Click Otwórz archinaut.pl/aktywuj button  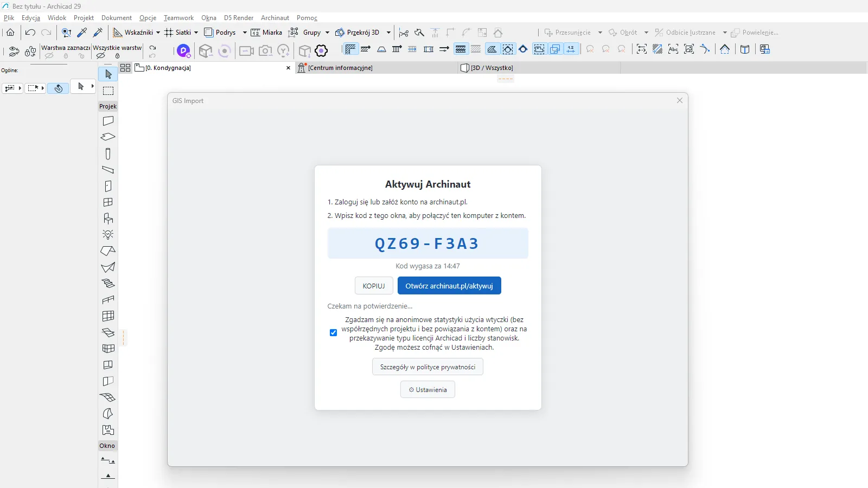pyautogui.click(x=449, y=286)
